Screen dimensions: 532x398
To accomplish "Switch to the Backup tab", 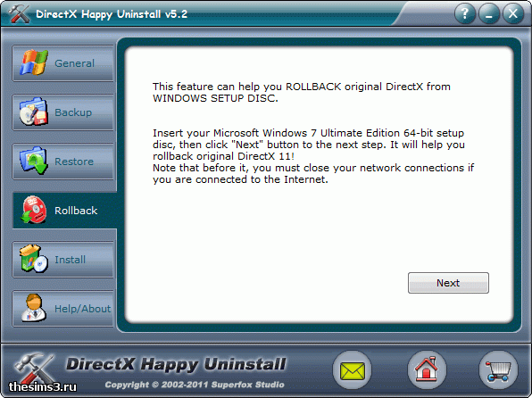I will point(63,112).
